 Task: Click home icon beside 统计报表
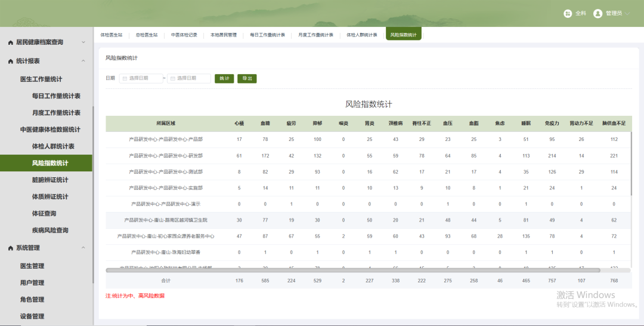point(11,61)
